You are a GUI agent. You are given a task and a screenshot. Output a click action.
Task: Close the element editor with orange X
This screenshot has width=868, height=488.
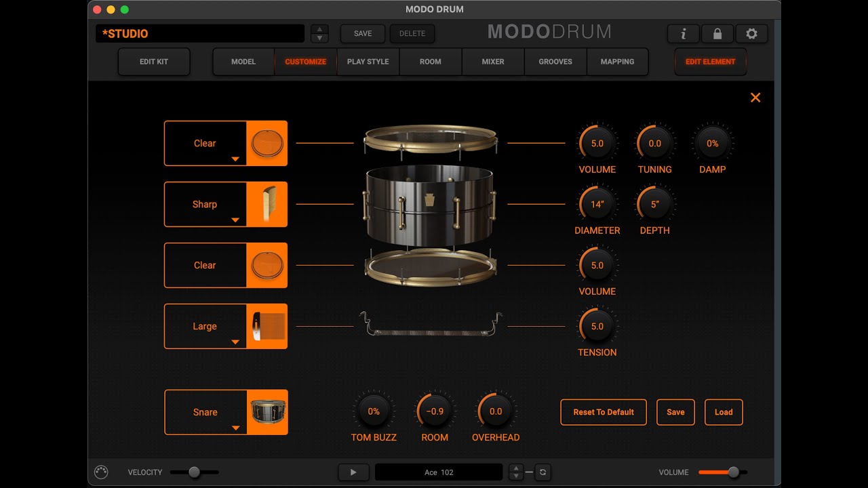click(755, 98)
